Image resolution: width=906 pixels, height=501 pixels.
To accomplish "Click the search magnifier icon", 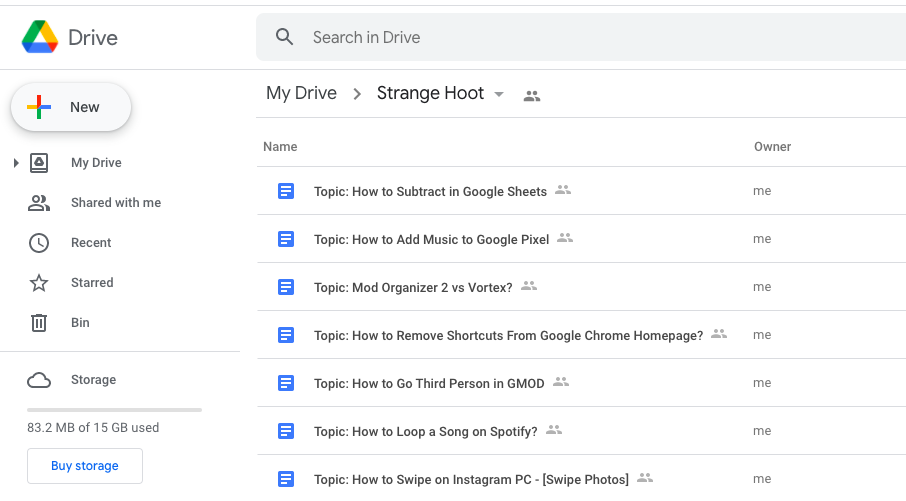I will click(284, 37).
